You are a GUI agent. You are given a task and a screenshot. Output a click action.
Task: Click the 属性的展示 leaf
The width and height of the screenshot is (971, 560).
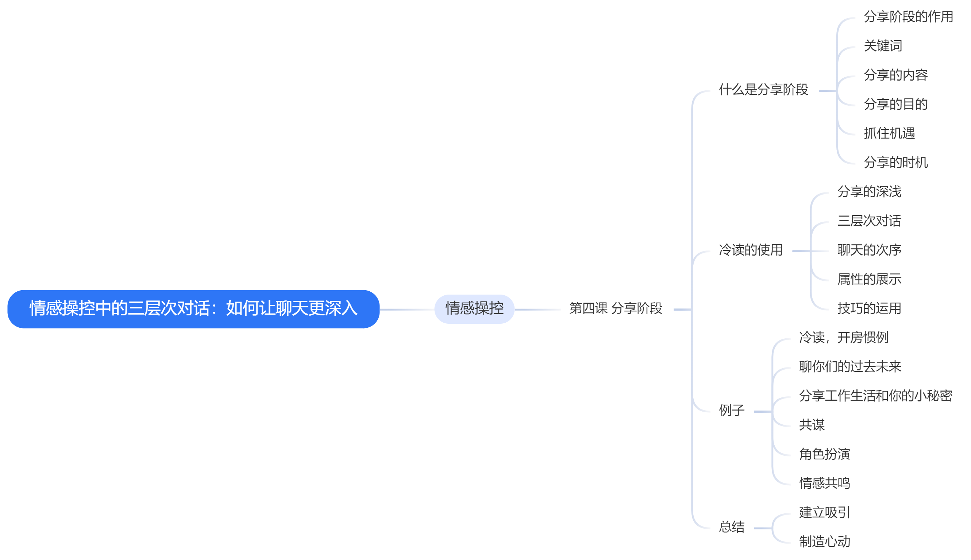pyautogui.click(x=869, y=280)
